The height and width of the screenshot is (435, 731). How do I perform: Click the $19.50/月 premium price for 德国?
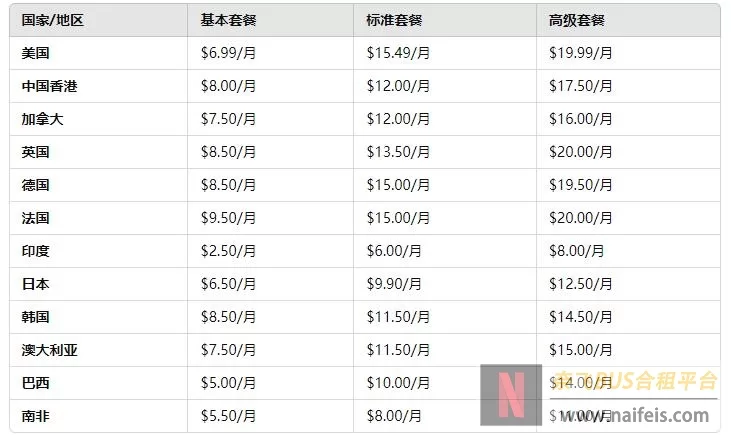pyautogui.click(x=580, y=185)
